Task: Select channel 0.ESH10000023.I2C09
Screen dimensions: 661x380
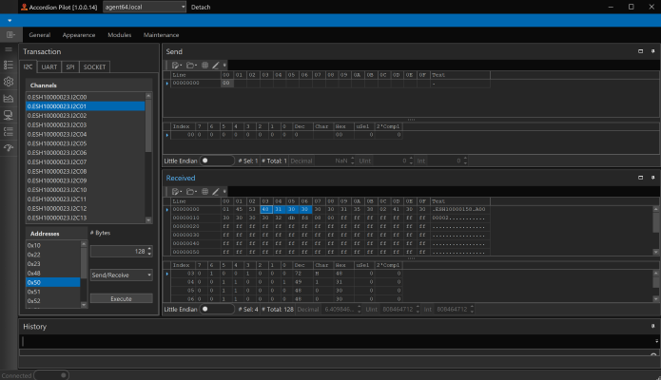Action: tap(85, 181)
